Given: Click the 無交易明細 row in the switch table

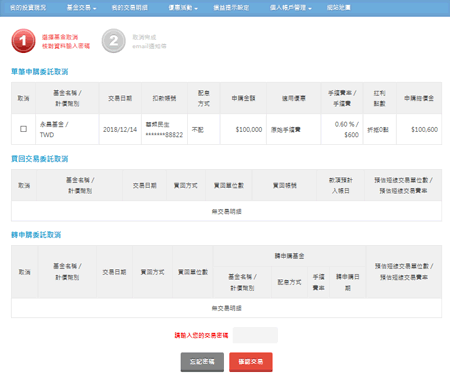Looking at the screenshot, I should 226,308.
